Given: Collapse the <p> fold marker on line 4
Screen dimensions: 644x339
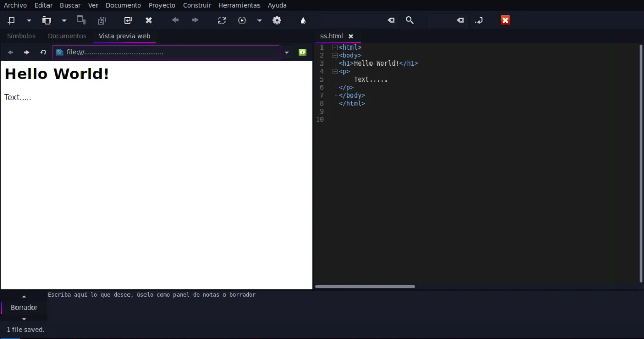Looking at the screenshot, I should [335, 71].
